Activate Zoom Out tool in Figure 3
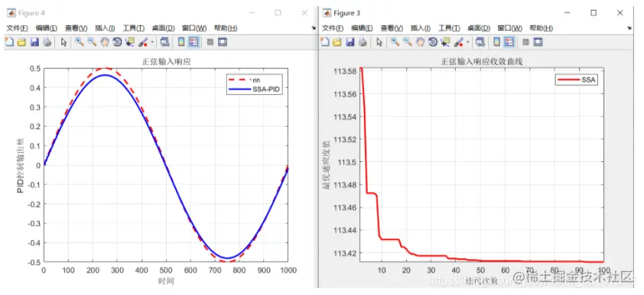The width and height of the screenshot is (644, 295). (408, 42)
